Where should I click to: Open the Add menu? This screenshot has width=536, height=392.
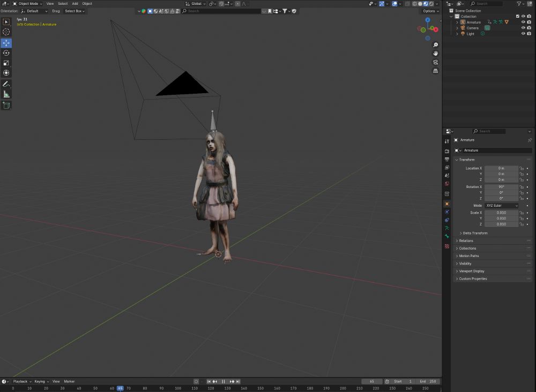[x=75, y=4]
